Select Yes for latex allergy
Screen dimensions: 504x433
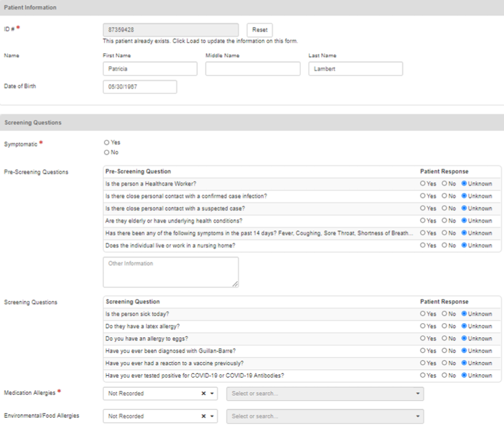tap(423, 326)
